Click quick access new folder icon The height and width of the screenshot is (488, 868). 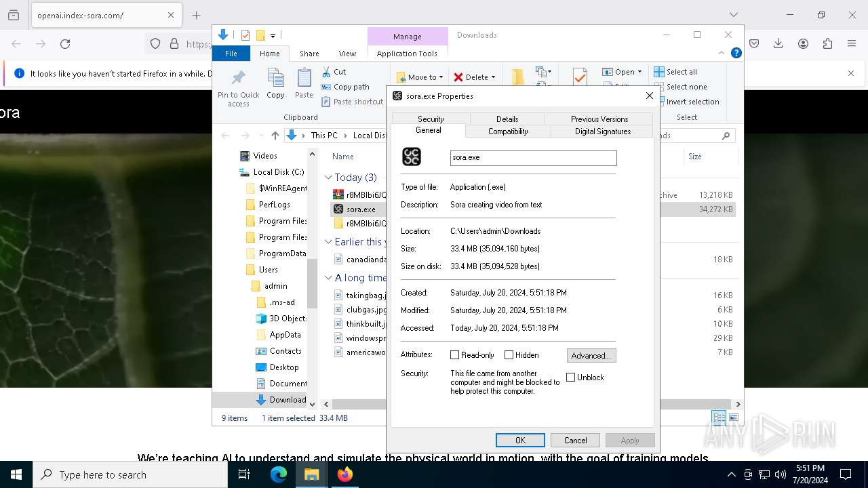pos(260,35)
